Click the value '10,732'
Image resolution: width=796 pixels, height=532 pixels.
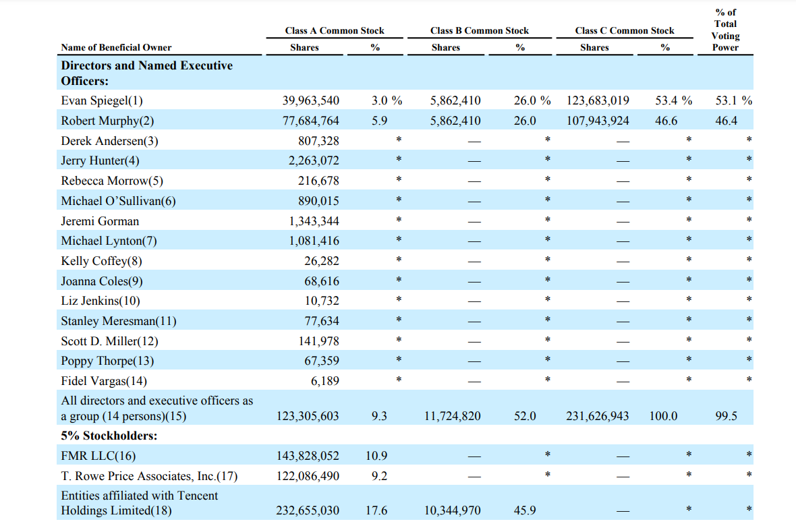(x=321, y=301)
